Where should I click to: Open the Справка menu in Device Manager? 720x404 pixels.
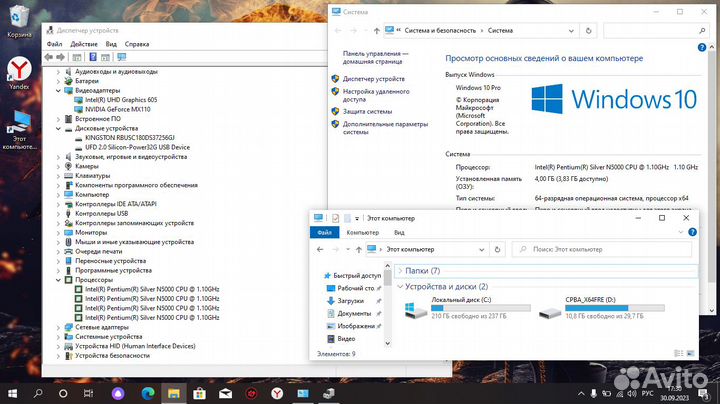click(136, 44)
